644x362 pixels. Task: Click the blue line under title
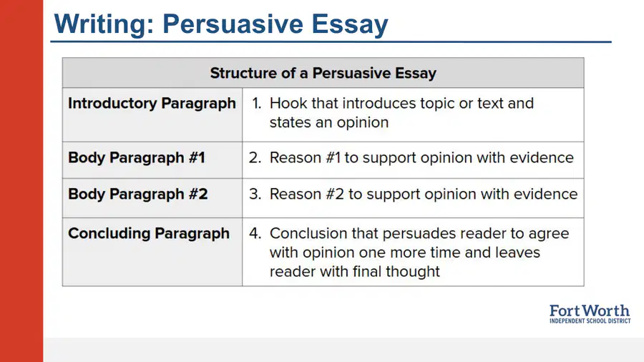pos(331,42)
